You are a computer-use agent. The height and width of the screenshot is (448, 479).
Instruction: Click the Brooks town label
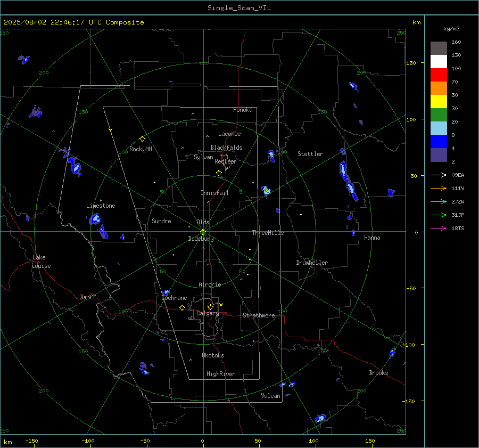click(378, 373)
